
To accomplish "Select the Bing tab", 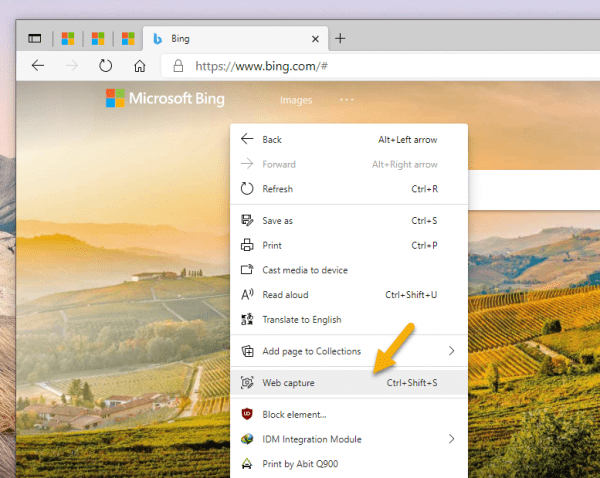I will click(235, 38).
